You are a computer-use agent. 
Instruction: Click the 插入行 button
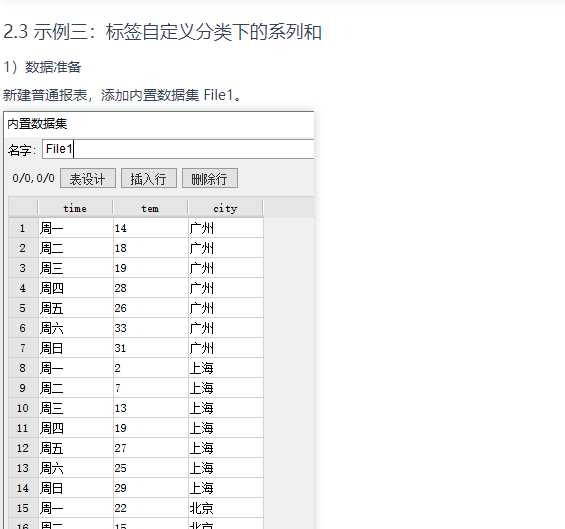click(148, 178)
